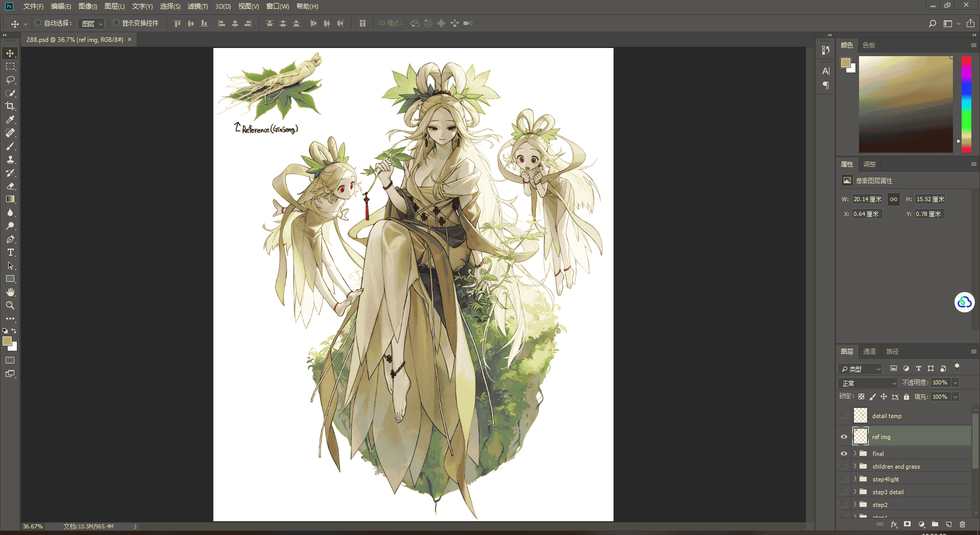Select the Pen tool

(x=10, y=239)
